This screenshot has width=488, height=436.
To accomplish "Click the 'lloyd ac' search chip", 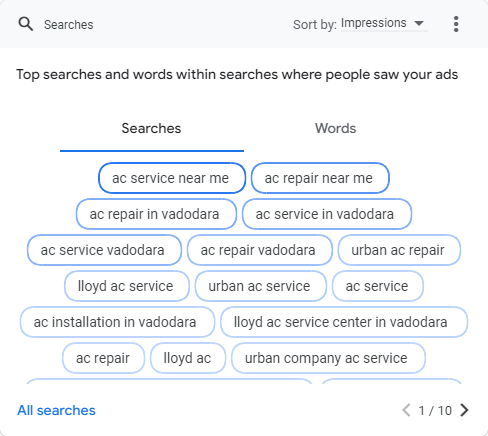I will click(x=188, y=358).
